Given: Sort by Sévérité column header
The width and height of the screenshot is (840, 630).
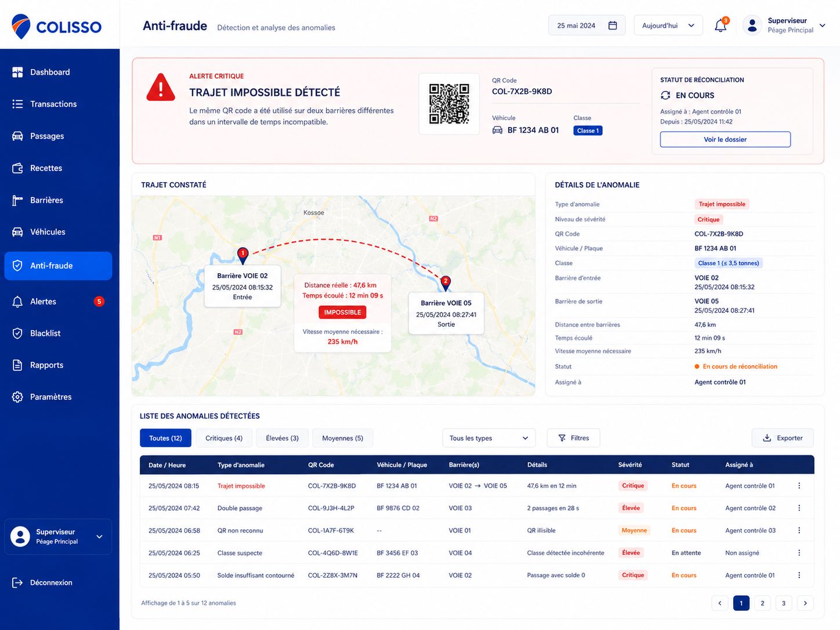Looking at the screenshot, I should tap(630, 465).
